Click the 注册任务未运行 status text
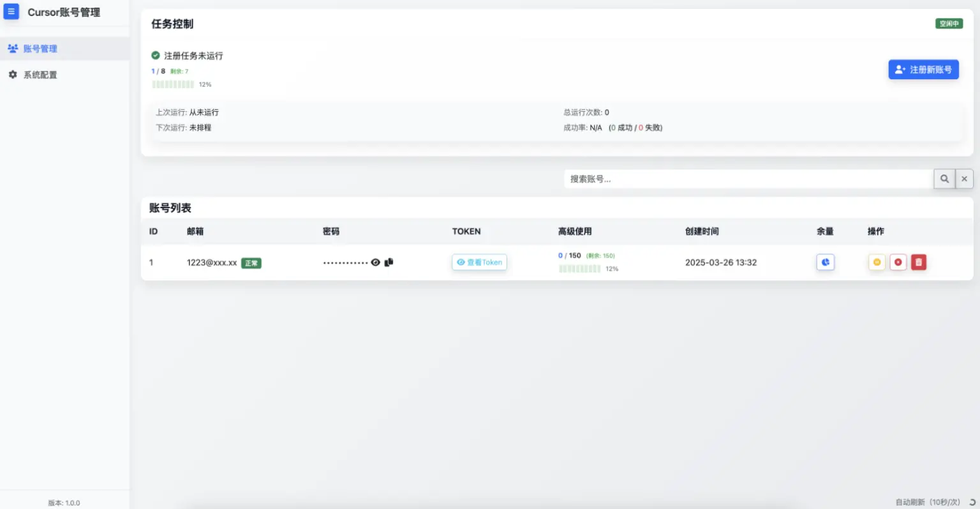The width and height of the screenshot is (980, 509). [x=193, y=56]
